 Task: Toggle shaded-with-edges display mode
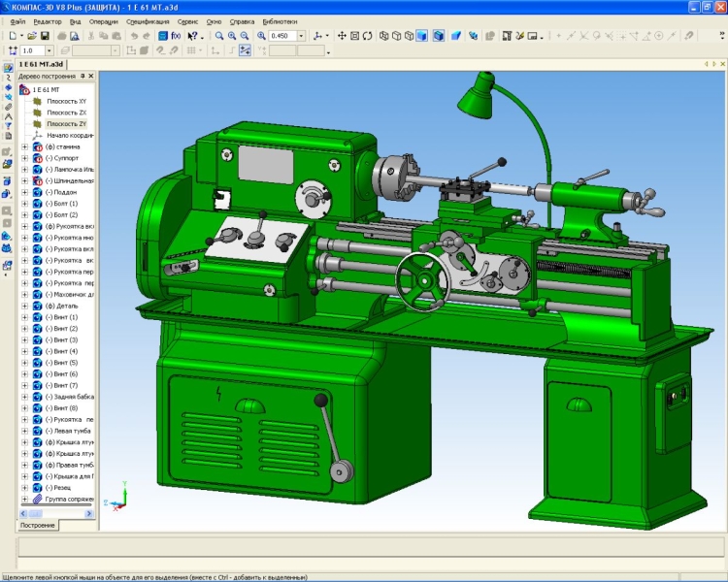tap(439, 36)
